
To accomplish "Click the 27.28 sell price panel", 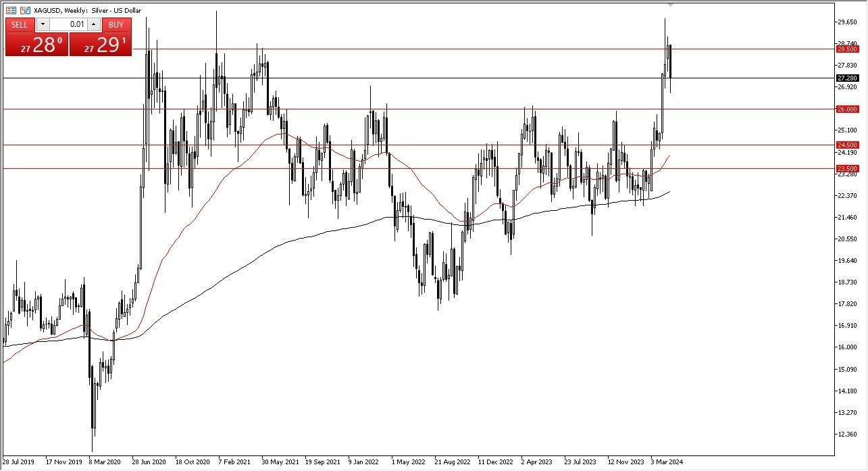I will (x=37, y=46).
